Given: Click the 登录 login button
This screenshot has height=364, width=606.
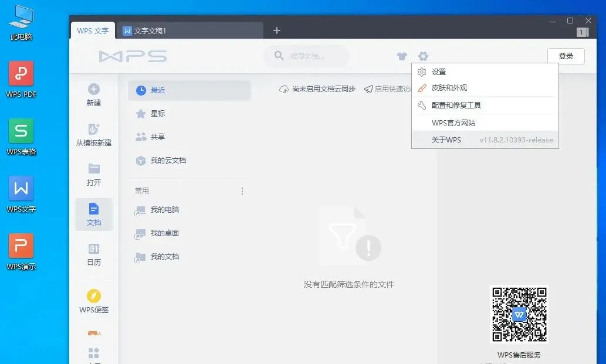Looking at the screenshot, I should tap(566, 56).
